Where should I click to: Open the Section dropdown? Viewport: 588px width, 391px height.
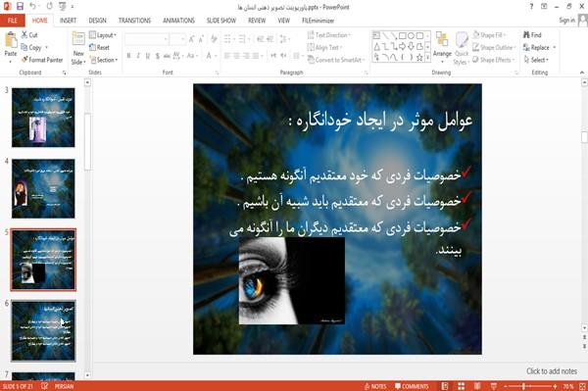pos(104,60)
